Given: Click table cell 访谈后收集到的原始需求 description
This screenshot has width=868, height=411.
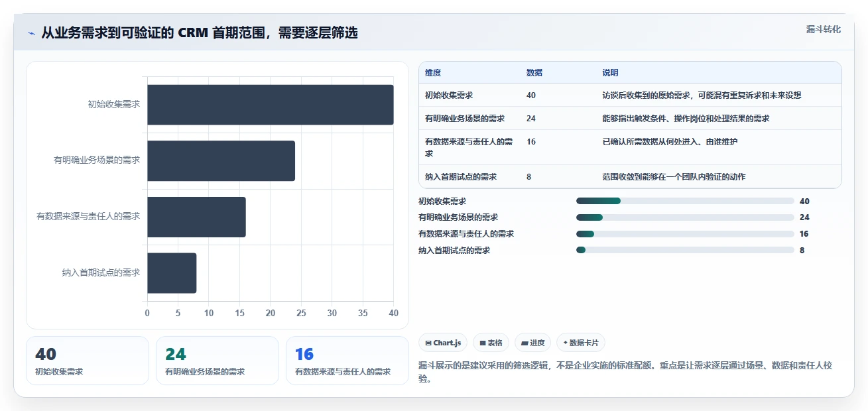Looking at the screenshot, I should point(702,95).
